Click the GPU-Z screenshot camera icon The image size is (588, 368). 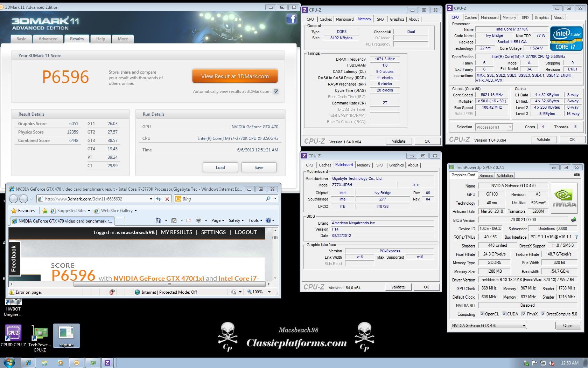click(x=576, y=175)
